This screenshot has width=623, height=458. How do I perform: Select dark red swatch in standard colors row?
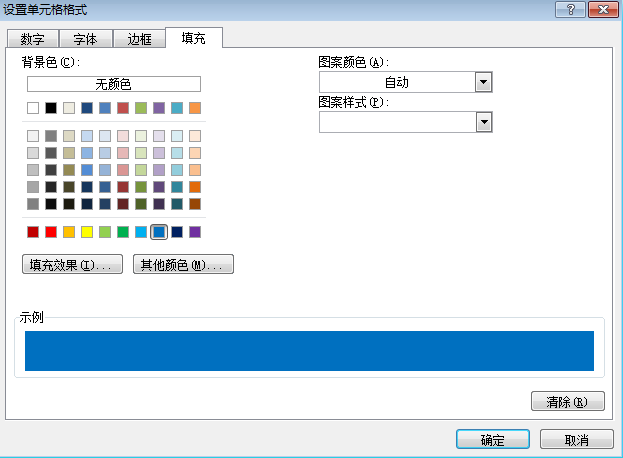point(33,232)
